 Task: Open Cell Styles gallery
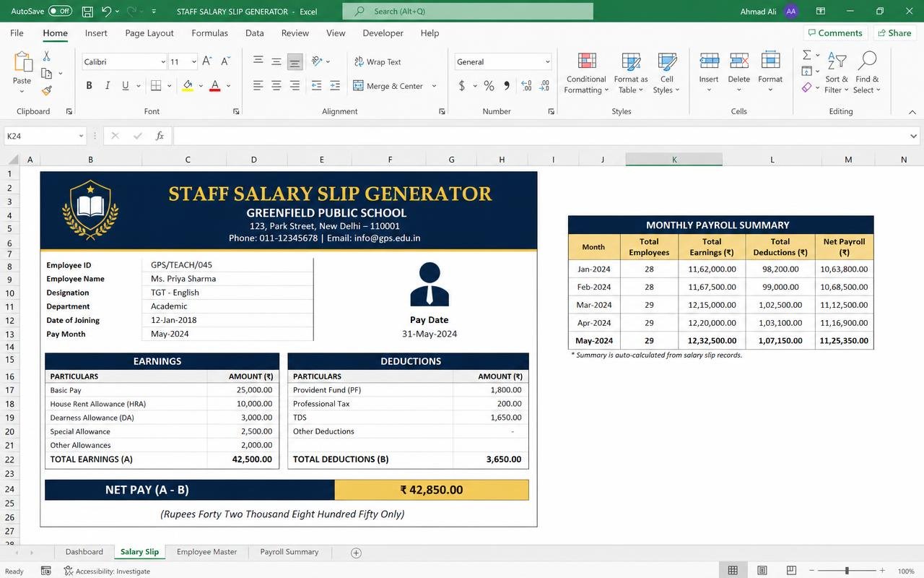click(x=666, y=73)
